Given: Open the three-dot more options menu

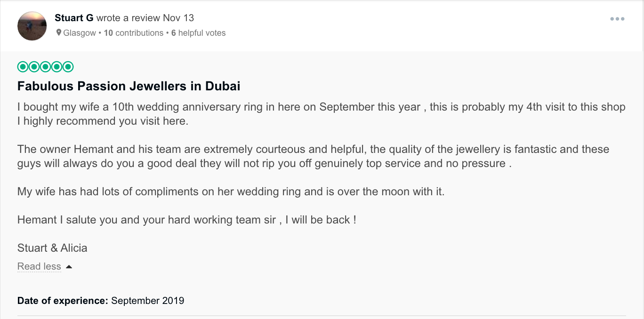Looking at the screenshot, I should point(617,19).
